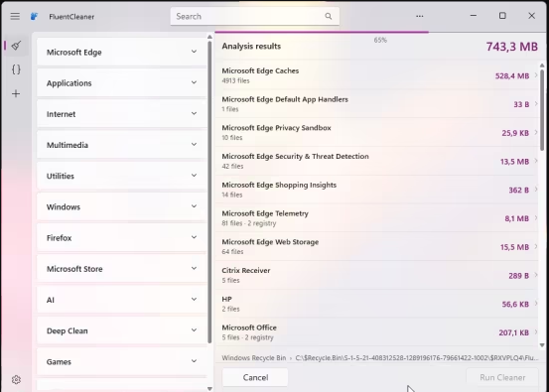549x392 pixels.
Task: Expand the Applications category
Action: click(121, 83)
